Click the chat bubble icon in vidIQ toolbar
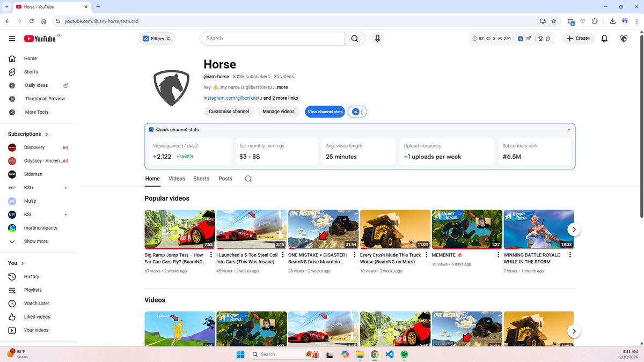This screenshot has width=644, height=362. [548, 39]
